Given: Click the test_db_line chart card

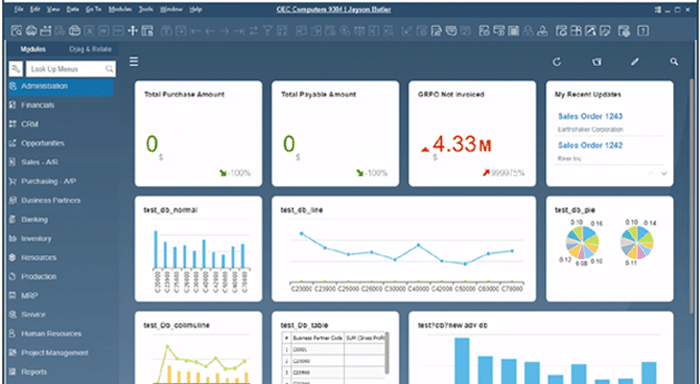Looking at the screenshot, I should pos(404,249).
